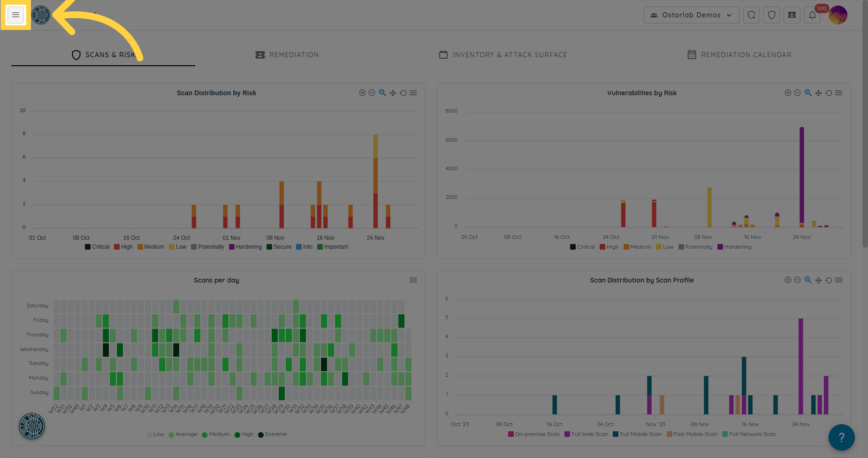Image resolution: width=868 pixels, height=458 pixels.
Task: Open the Scans per day chart menu
Action: point(413,280)
